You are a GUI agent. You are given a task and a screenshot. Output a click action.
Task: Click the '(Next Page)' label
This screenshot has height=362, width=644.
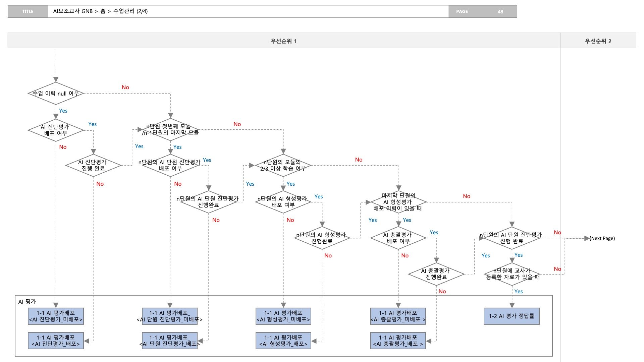[602, 238]
